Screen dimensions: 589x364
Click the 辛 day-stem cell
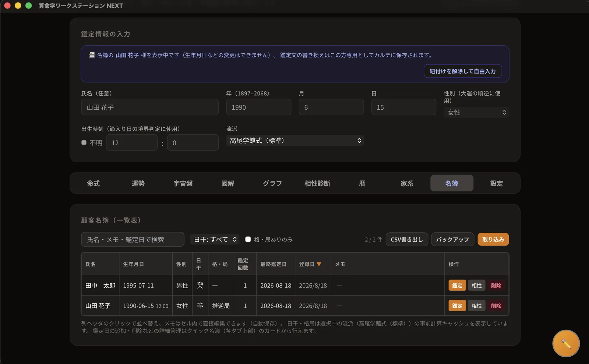pos(200,305)
